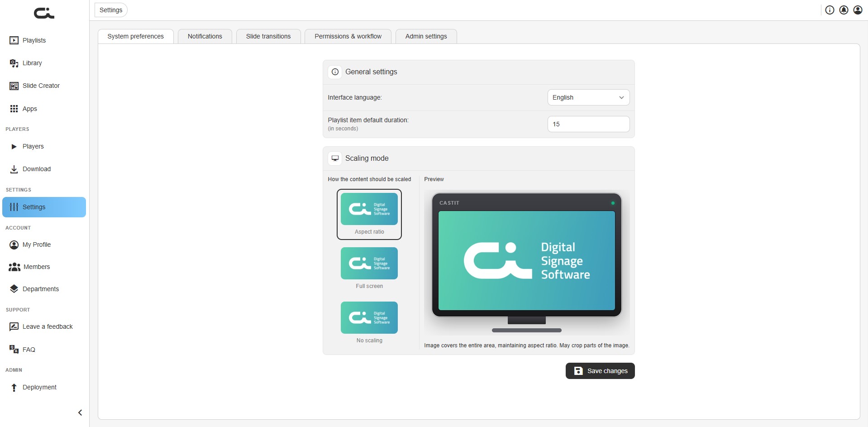Screen dimensions: 868x427
Task: Open the notifications bell icon
Action: 844,10
